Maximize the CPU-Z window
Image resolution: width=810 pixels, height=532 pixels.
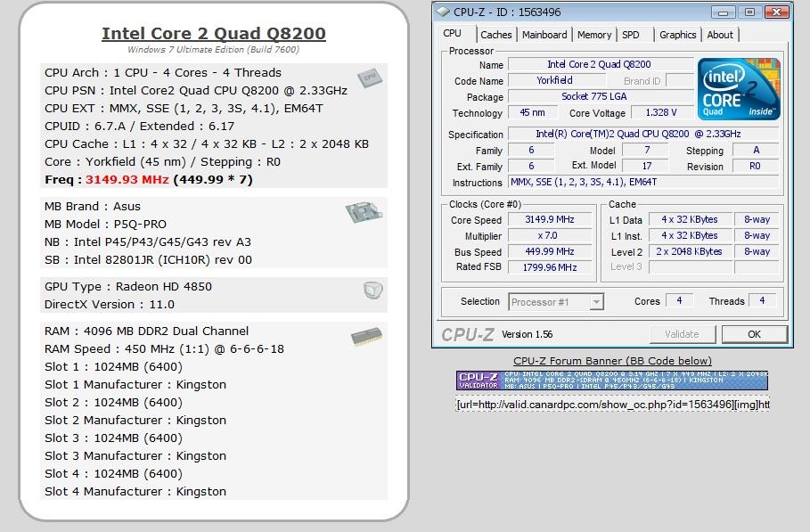749,12
